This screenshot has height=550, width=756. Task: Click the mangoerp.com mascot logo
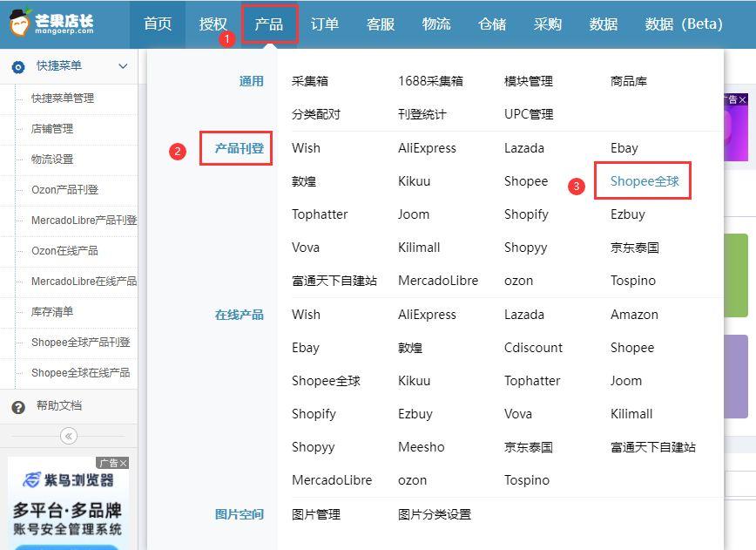pyautogui.click(x=20, y=23)
